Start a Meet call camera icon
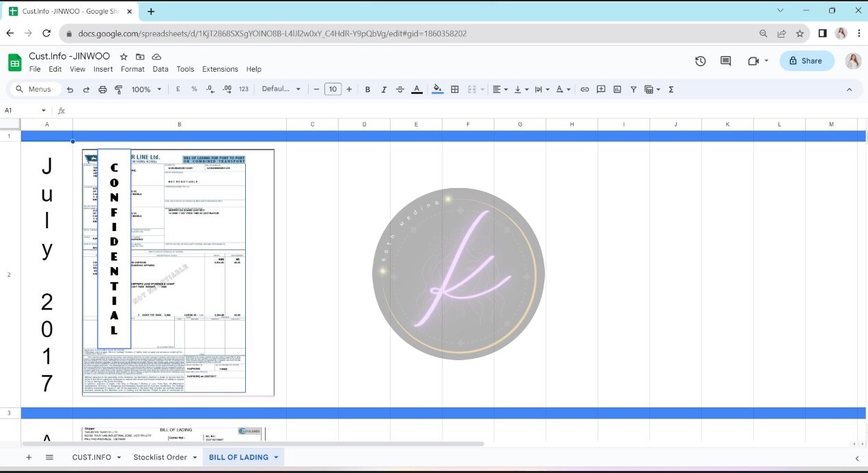Screen dimensions: 868x473 coord(754,61)
